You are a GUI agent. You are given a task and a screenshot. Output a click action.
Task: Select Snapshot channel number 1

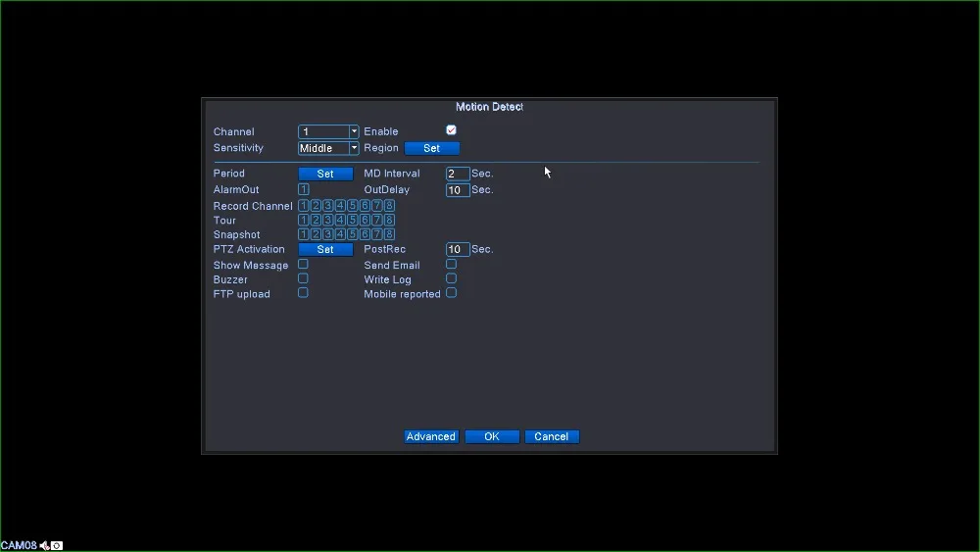pos(304,234)
